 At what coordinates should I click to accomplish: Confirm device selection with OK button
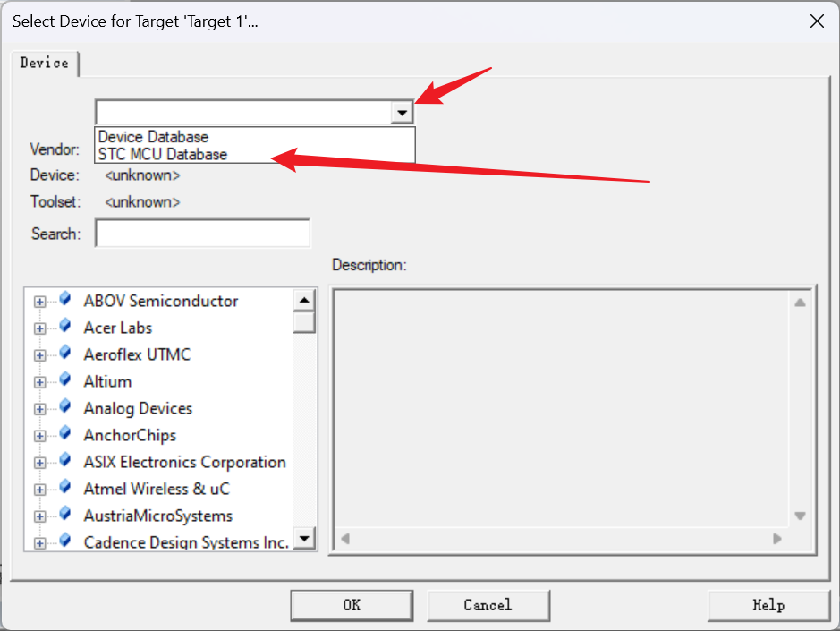[352, 605]
